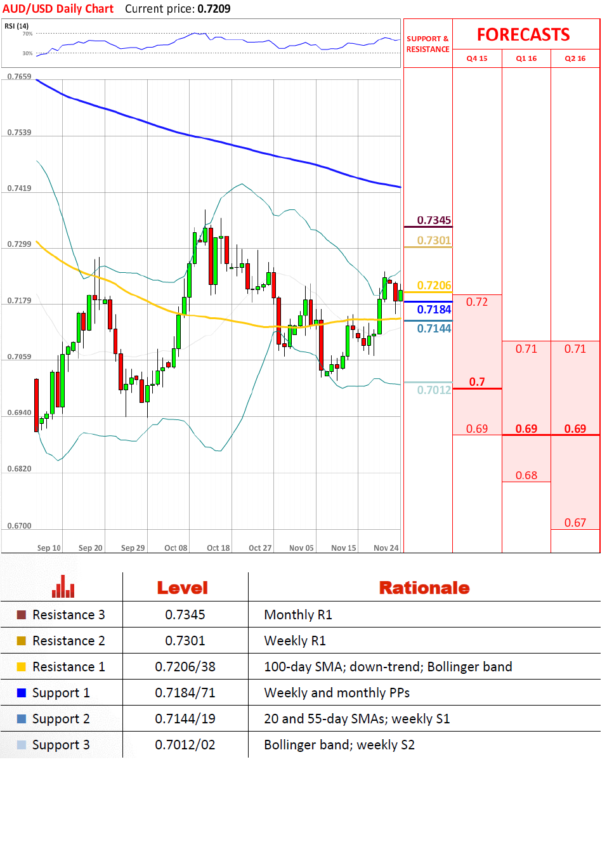
Task: Click the Resistance 1 yellow color square
Action: (22, 667)
